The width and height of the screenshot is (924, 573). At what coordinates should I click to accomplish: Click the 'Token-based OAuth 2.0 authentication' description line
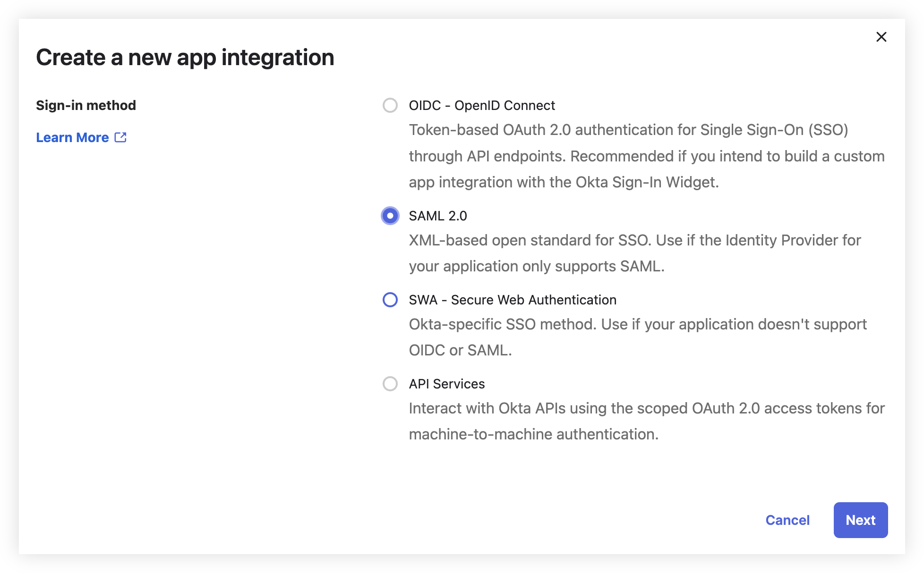pos(628,130)
